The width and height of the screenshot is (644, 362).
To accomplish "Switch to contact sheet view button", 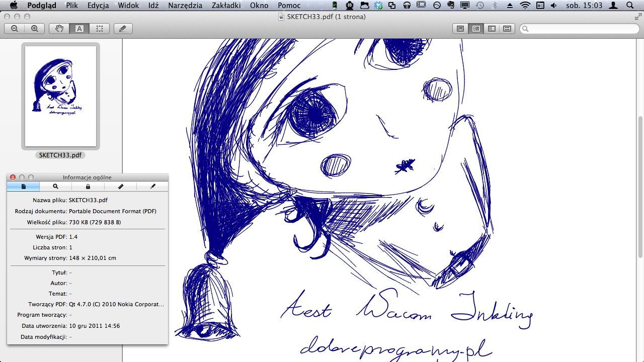I will pos(507,29).
